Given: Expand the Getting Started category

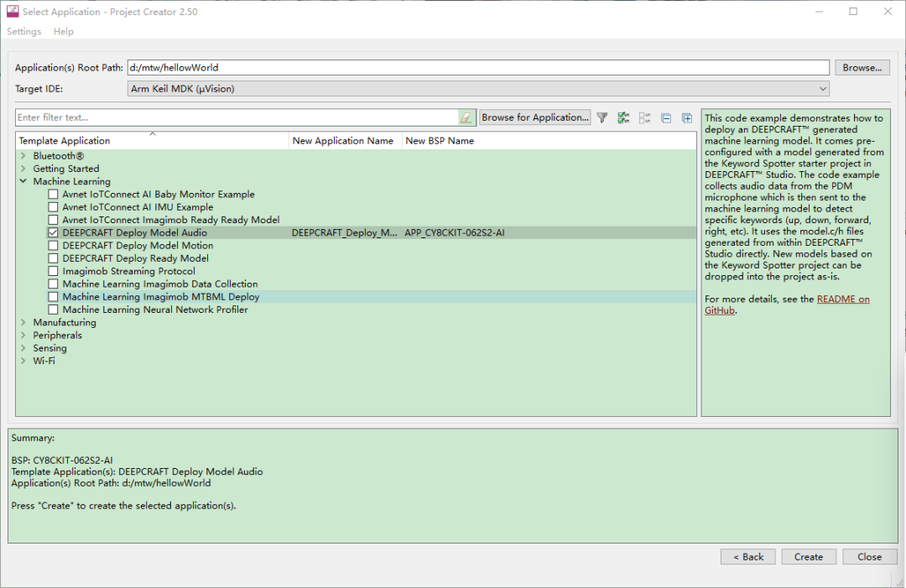Looking at the screenshot, I should click(x=23, y=169).
